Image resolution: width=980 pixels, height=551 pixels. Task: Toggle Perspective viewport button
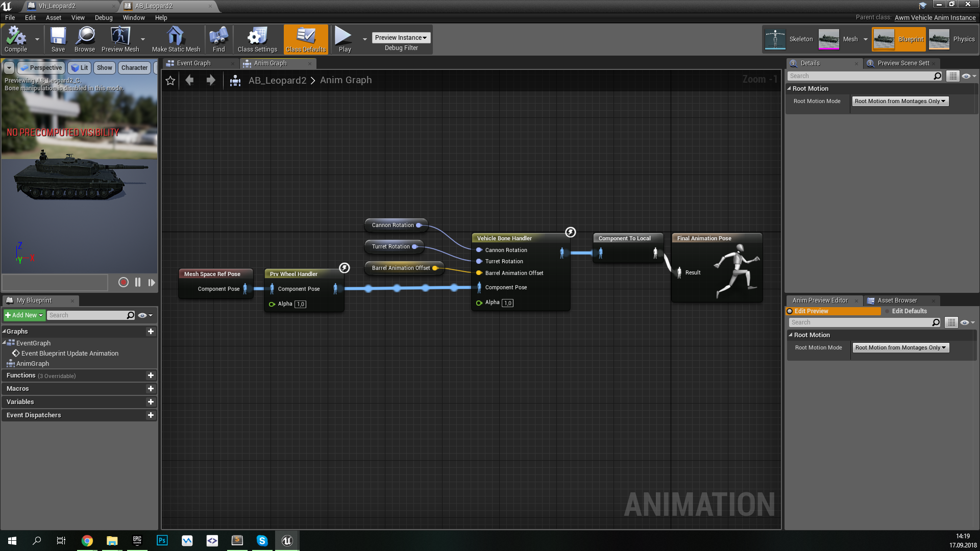[x=41, y=68]
